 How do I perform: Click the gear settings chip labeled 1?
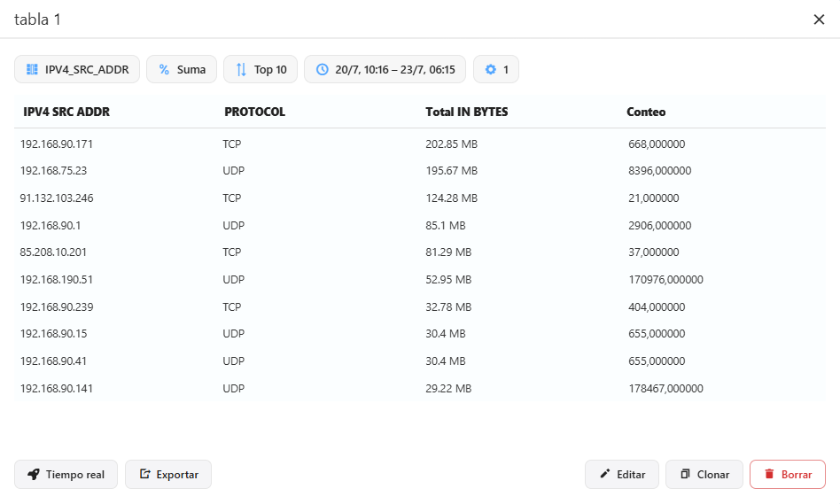click(x=496, y=69)
